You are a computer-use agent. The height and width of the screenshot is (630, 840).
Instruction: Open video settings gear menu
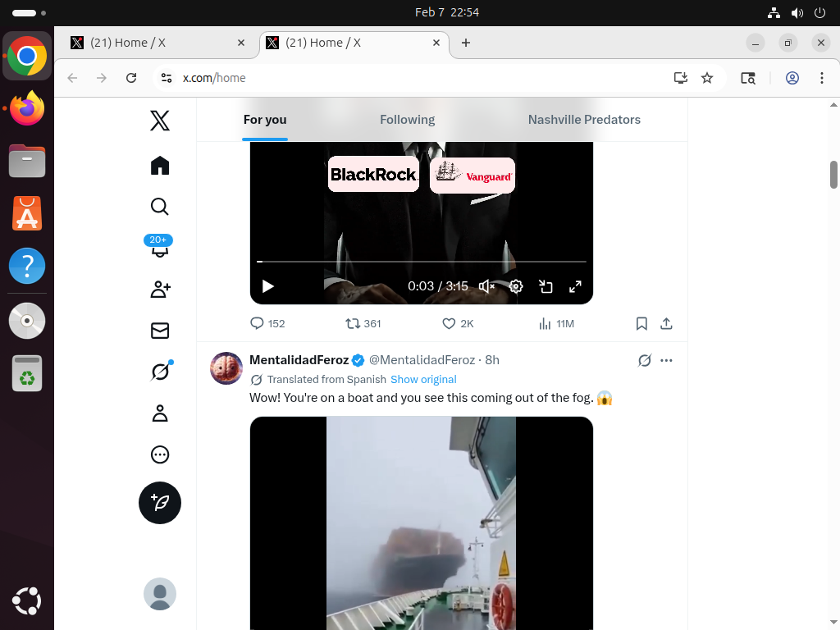click(x=516, y=286)
